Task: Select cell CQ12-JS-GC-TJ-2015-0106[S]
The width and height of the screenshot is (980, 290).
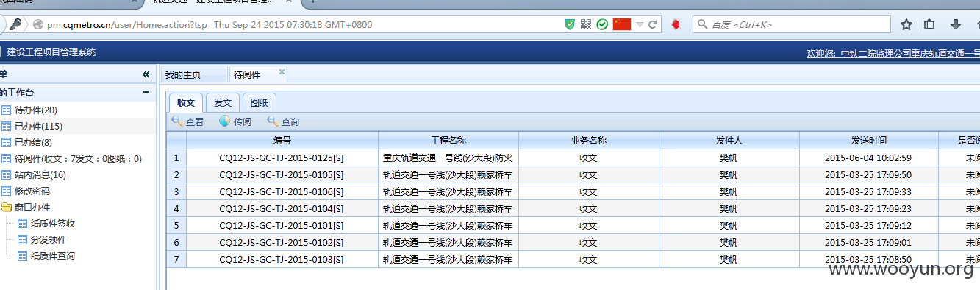Action: pos(282,191)
